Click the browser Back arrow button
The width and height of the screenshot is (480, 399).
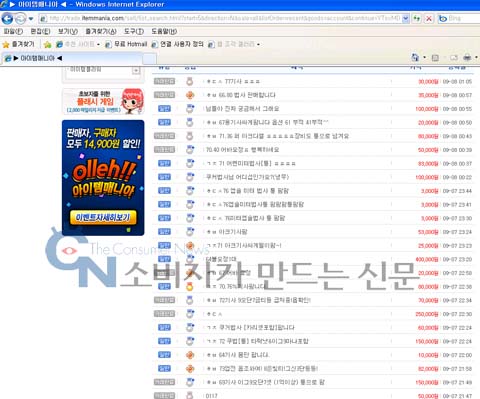coord(7,19)
